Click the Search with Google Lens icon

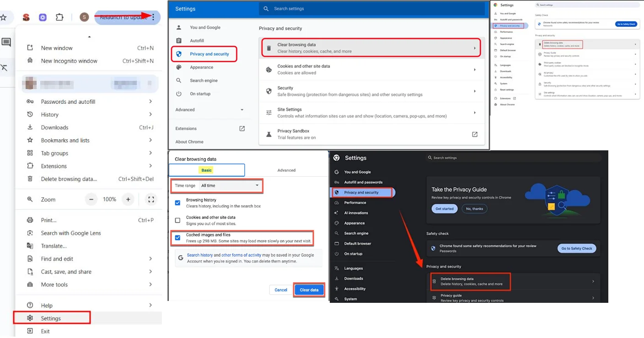(x=30, y=233)
